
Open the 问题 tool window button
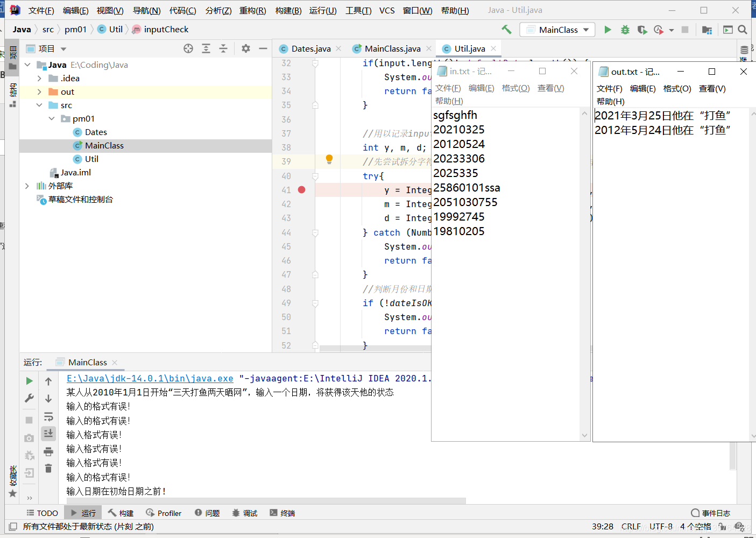pos(207,513)
